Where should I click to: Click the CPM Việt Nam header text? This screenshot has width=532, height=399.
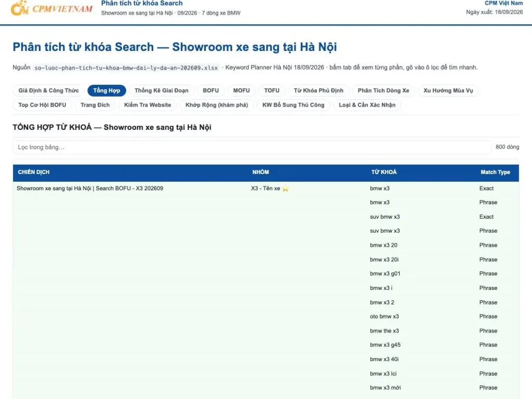click(504, 3)
